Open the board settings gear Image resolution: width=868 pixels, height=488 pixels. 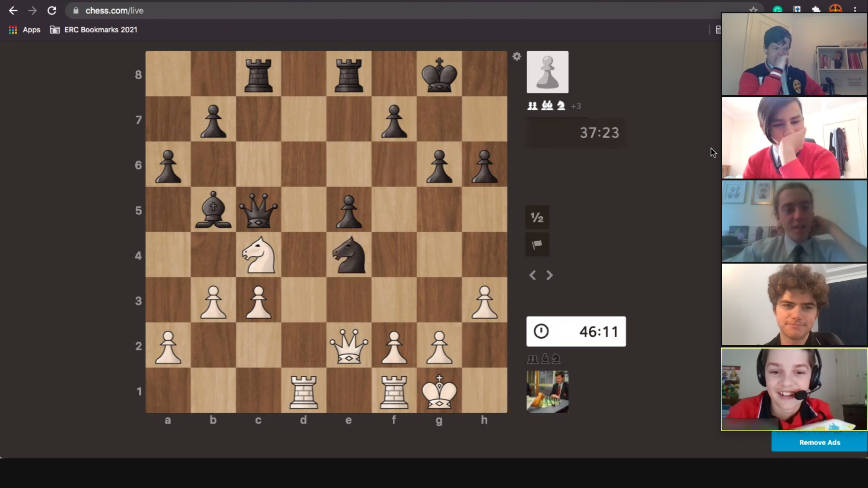(x=516, y=56)
